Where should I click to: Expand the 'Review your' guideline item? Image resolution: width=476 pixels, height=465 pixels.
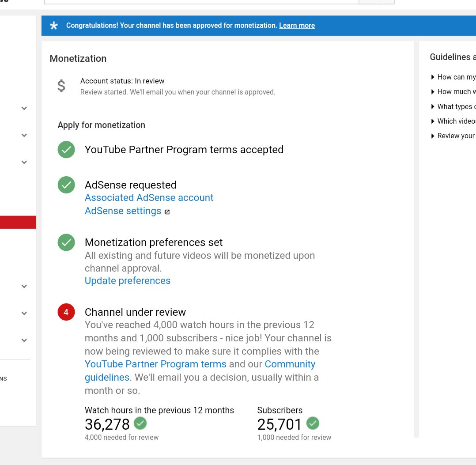(453, 136)
